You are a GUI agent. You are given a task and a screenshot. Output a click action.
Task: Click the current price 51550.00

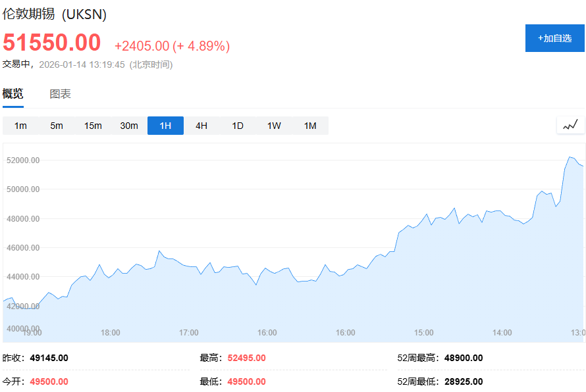point(52,43)
